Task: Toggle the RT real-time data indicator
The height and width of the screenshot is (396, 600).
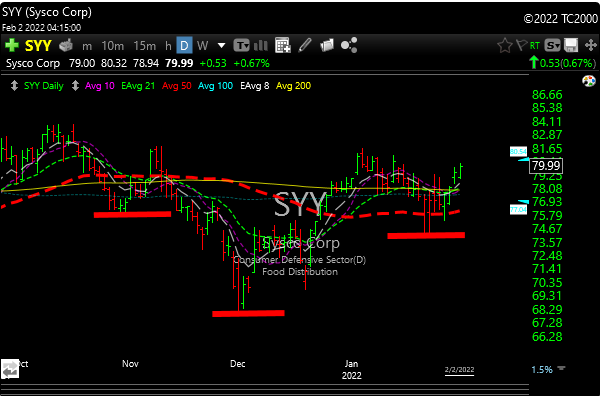Action: 535,46
